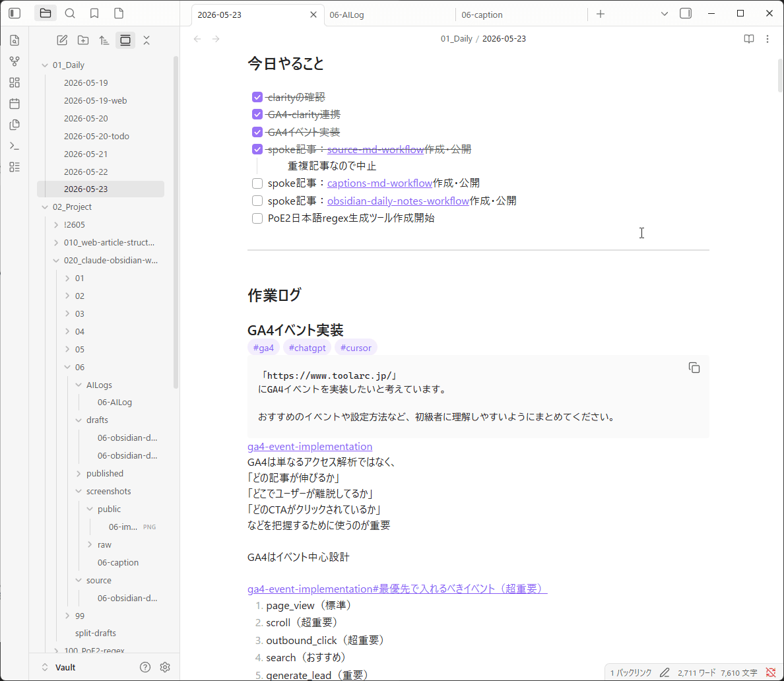This screenshot has height=681, width=784.
Task: Click the new note edit icon
Action: pos(62,40)
